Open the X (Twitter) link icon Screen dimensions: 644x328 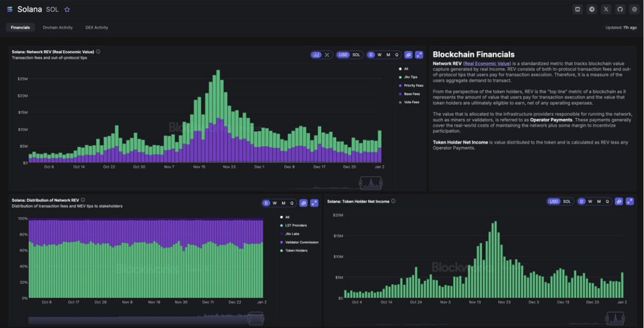pos(606,9)
